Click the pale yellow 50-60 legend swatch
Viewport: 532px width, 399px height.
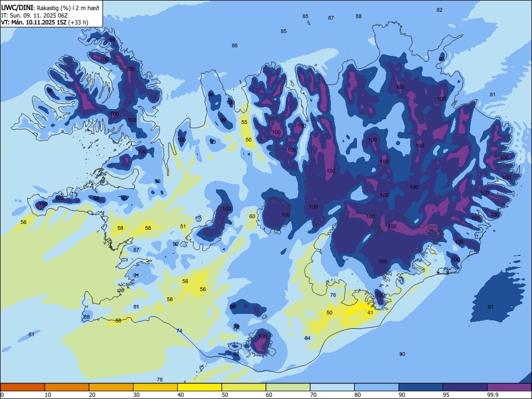tap(244, 387)
